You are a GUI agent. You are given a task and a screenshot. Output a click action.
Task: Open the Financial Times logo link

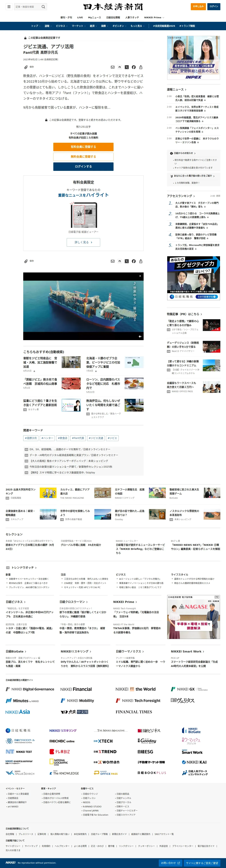[x=134, y=712]
